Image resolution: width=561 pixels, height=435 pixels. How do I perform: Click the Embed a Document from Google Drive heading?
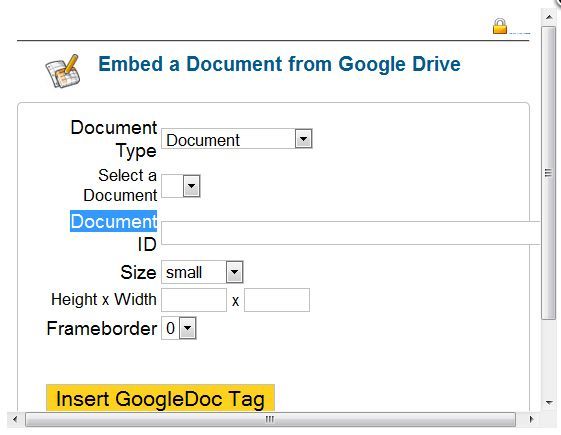(279, 64)
